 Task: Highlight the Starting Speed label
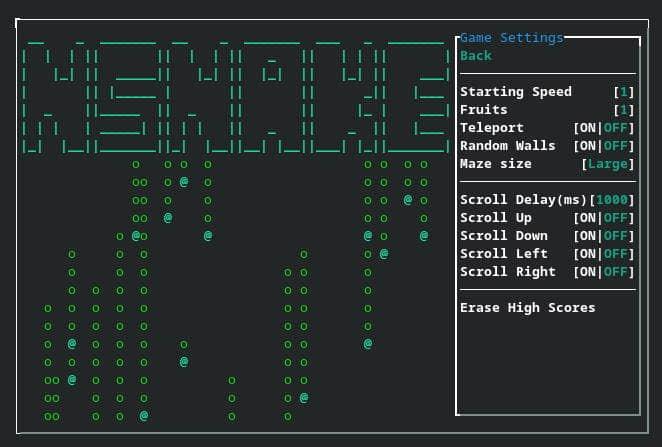(x=516, y=92)
